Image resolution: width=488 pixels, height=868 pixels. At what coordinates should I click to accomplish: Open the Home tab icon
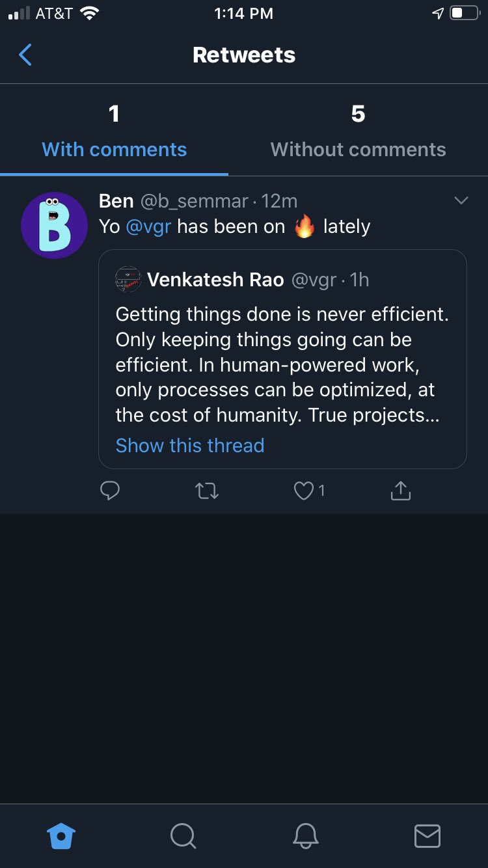tap(62, 835)
